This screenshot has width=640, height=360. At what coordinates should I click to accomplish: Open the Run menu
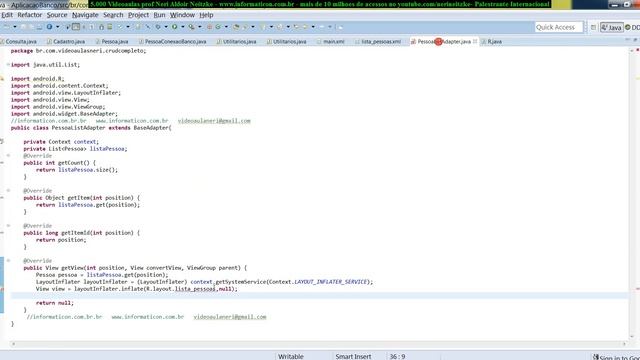point(159,15)
